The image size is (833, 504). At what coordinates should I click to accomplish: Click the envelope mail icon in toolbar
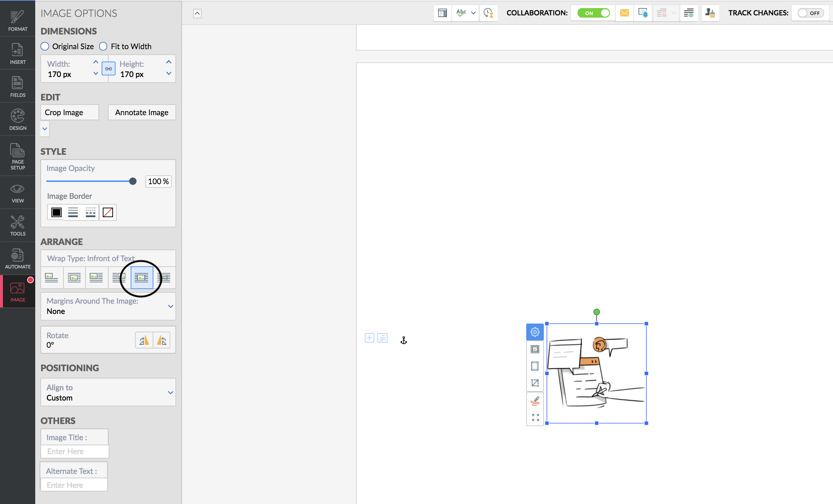624,13
